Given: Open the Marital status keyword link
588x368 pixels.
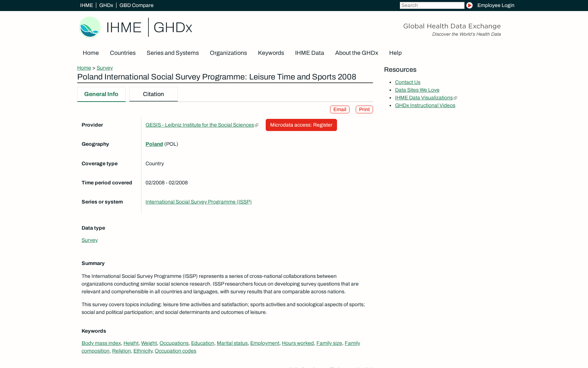Looking at the screenshot, I should pyautogui.click(x=232, y=343).
